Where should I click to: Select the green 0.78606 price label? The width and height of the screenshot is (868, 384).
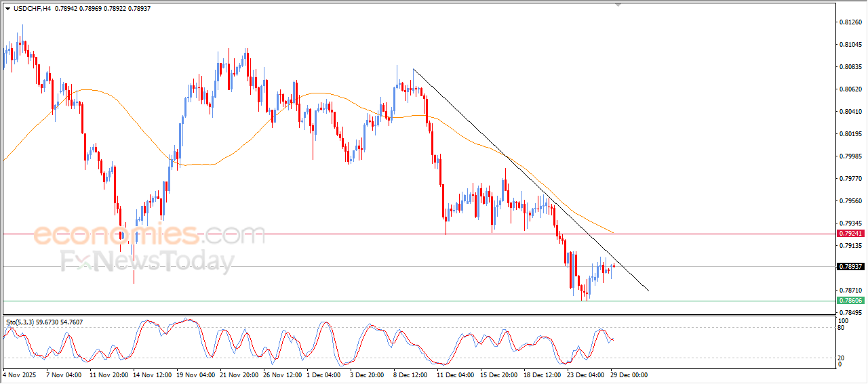850,300
